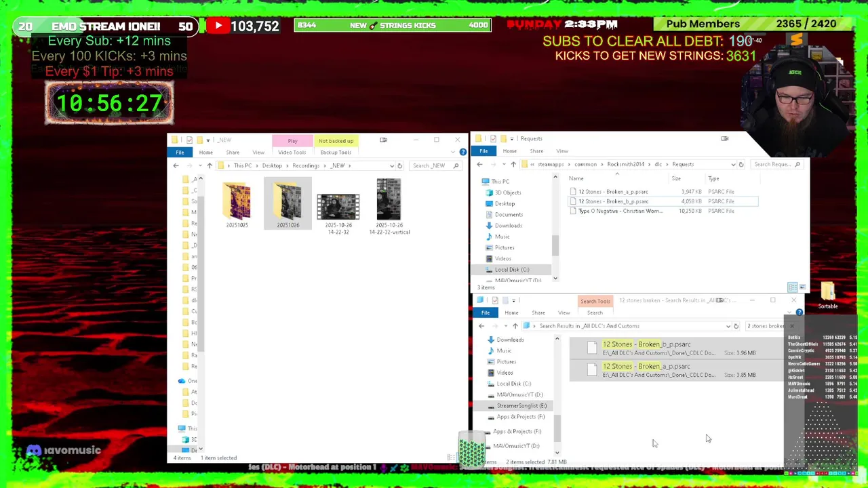Click Rocksmith2014 in Requests breadcrumb

625,164
